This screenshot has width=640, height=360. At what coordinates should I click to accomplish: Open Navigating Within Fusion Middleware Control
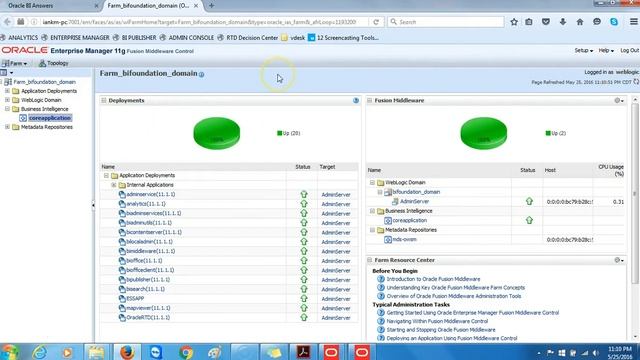(437, 321)
